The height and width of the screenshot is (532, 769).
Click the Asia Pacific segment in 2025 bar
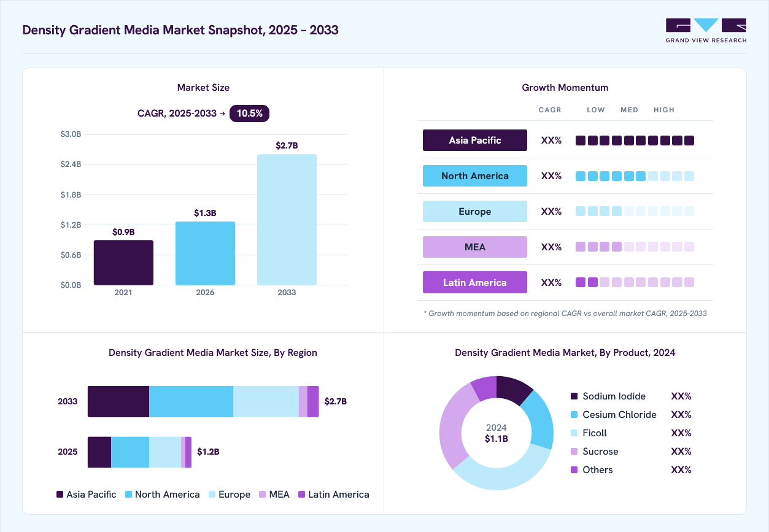click(99, 452)
